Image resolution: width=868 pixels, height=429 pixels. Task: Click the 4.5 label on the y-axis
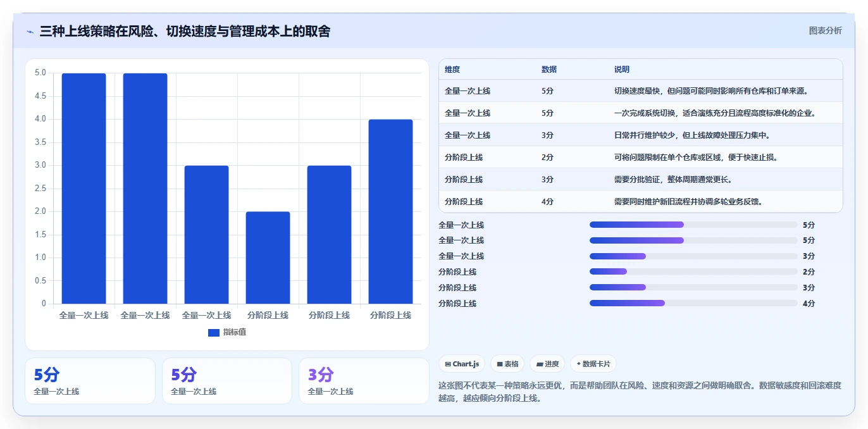pyautogui.click(x=40, y=96)
